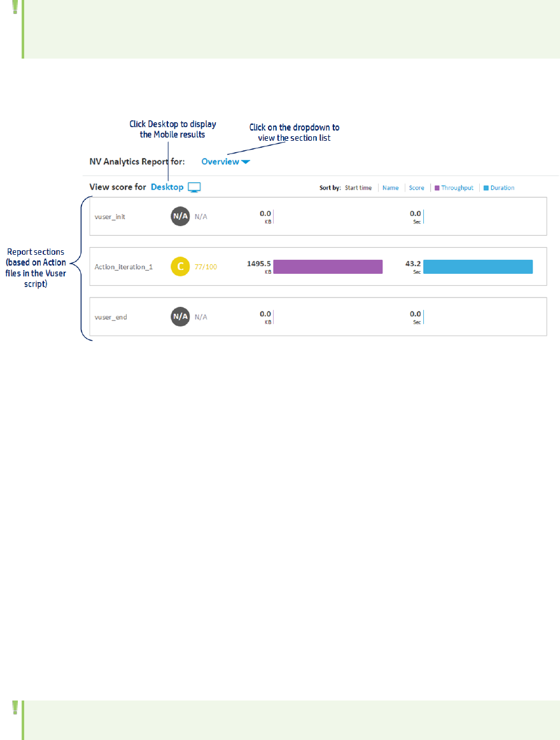Open the Action_iteration_1 section
This screenshot has width=560, height=740.
(x=123, y=267)
